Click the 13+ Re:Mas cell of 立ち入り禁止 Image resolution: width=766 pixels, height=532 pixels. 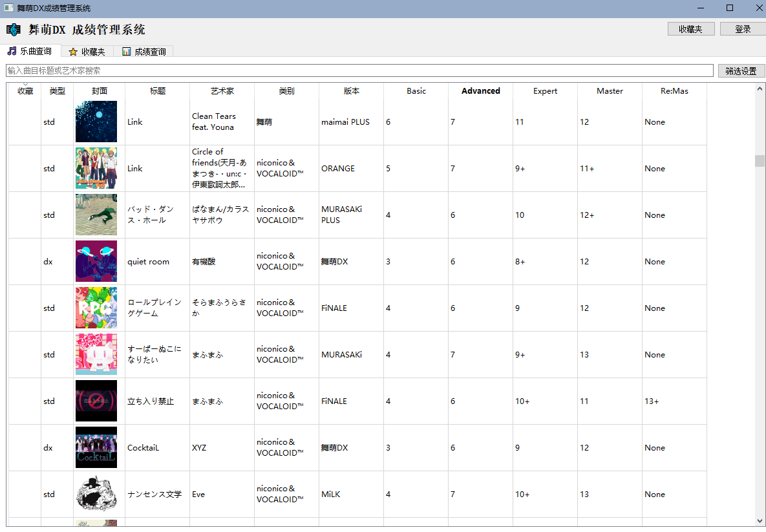[674, 401]
